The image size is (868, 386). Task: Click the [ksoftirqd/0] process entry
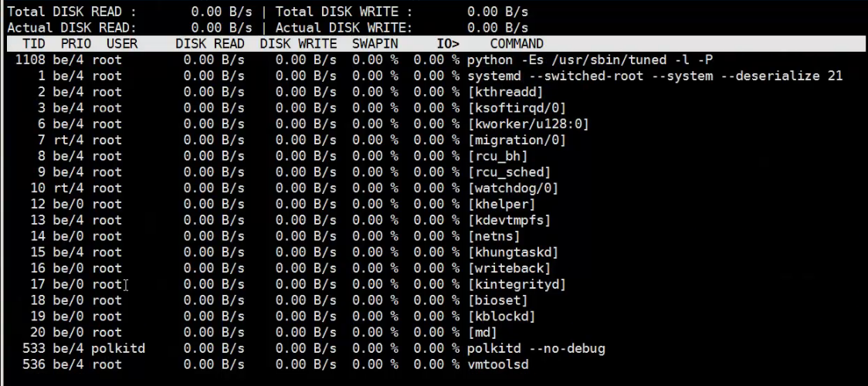pyautogui.click(x=517, y=108)
